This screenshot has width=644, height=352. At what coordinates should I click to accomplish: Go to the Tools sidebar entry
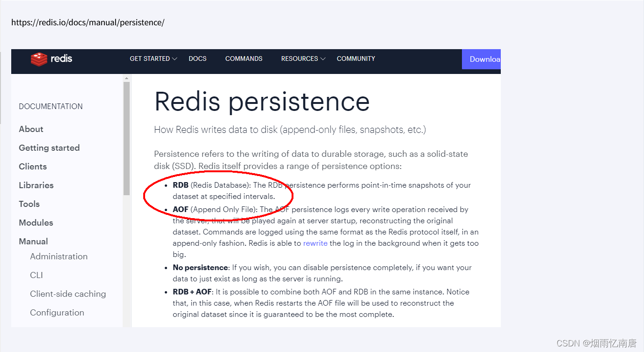tap(29, 204)
